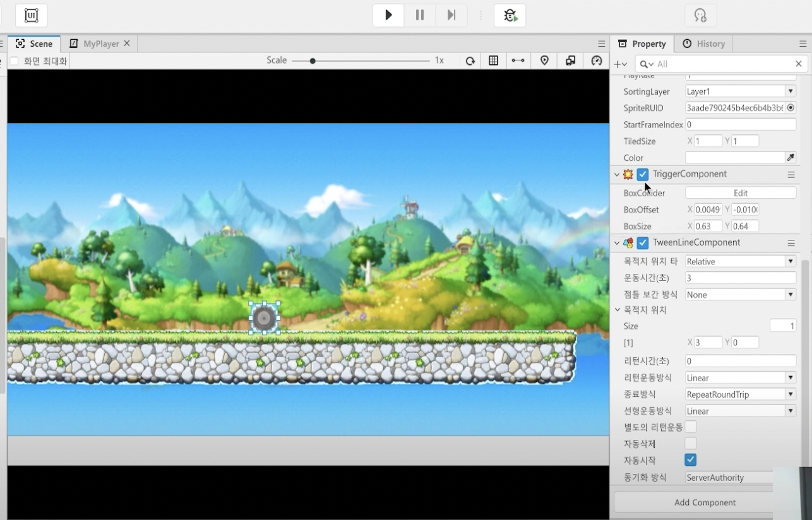Click the line path tool icon
812x520 pixels.
[x=518, y=61]
